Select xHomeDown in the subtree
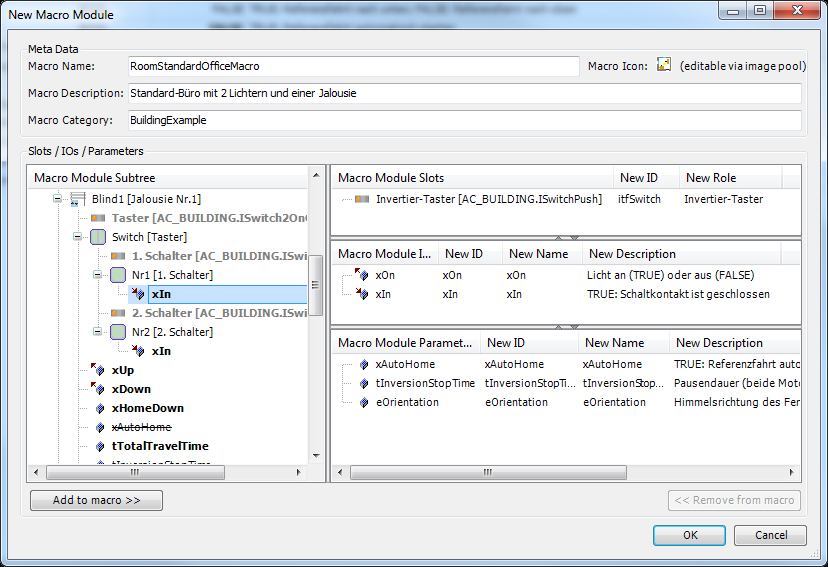 pyautogui.click(x=147, y=408)
